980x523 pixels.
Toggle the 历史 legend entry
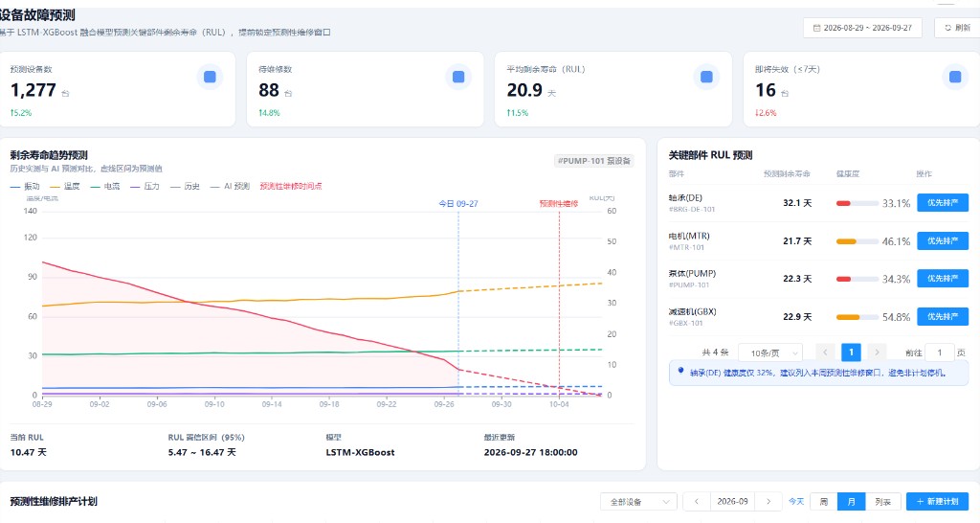click(x=185, y=187)
